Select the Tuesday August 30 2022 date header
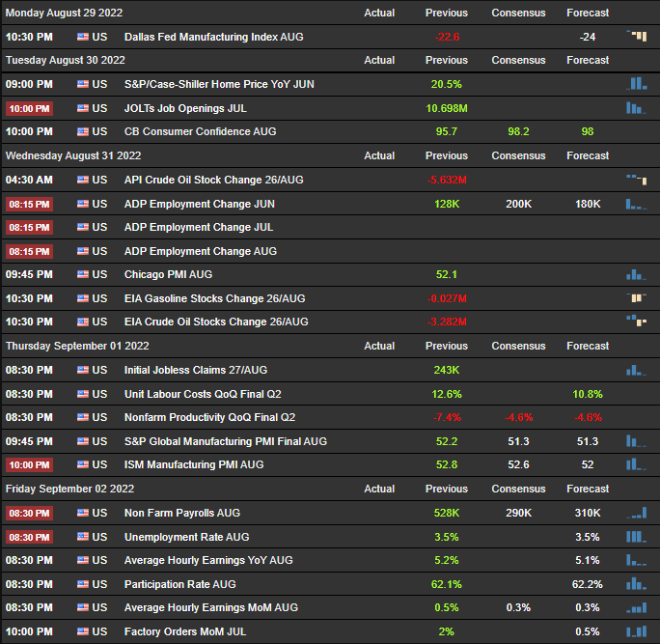Screen dimensions: 660x644 point(66,60)
